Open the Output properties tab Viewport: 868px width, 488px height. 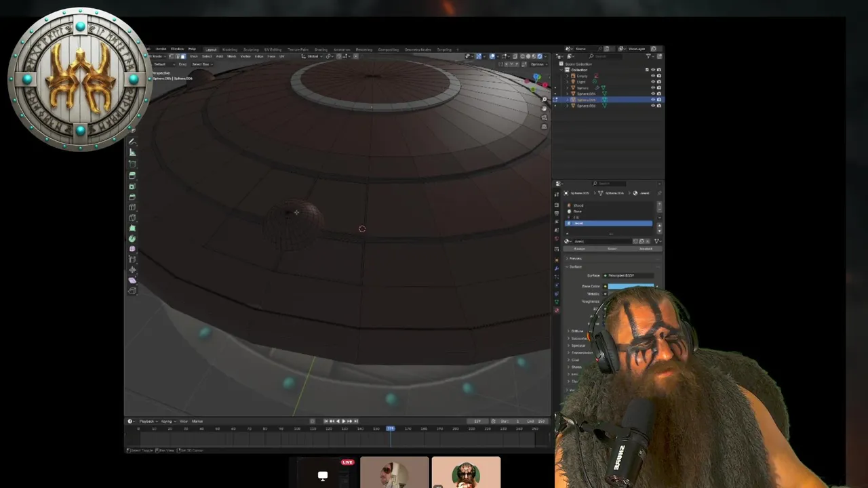click(557, 213)
